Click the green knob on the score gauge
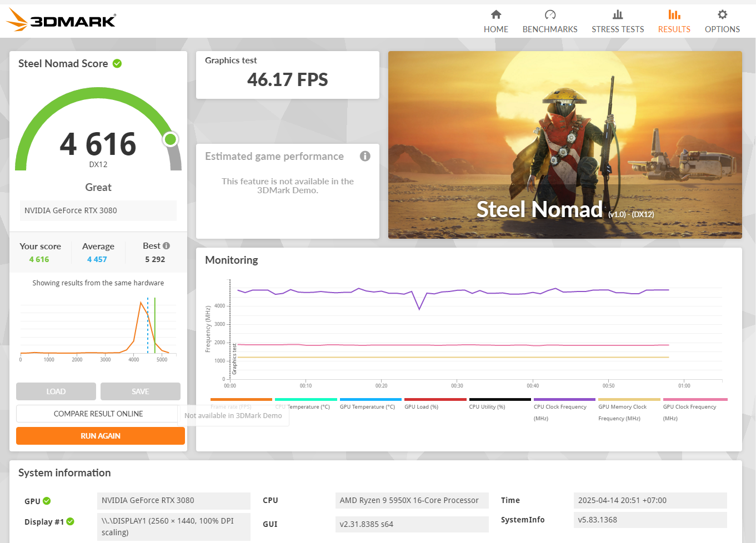The width and height of the screenshot is (756, 543). pyautogui.click(x=171, y=139)
